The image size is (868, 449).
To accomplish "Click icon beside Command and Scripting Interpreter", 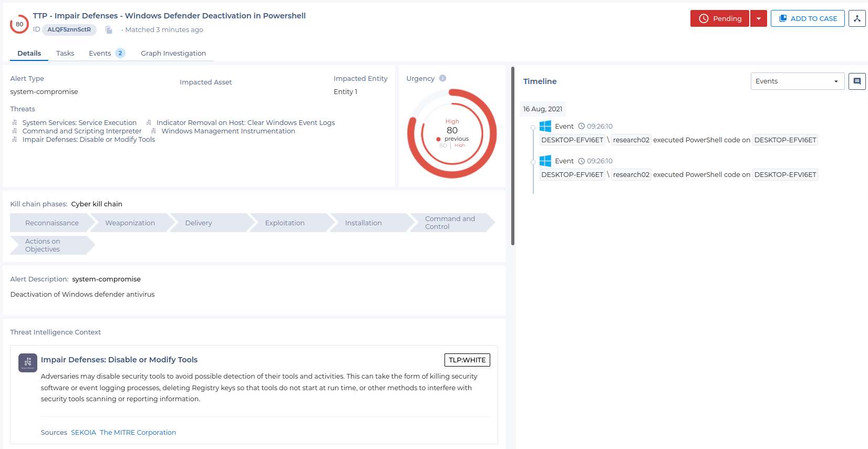I will (x=15, y=131).
